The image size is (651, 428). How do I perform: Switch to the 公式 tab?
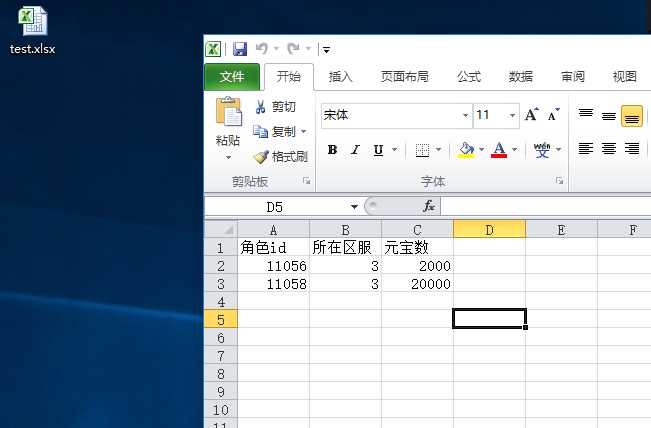[x=469, y=77]
